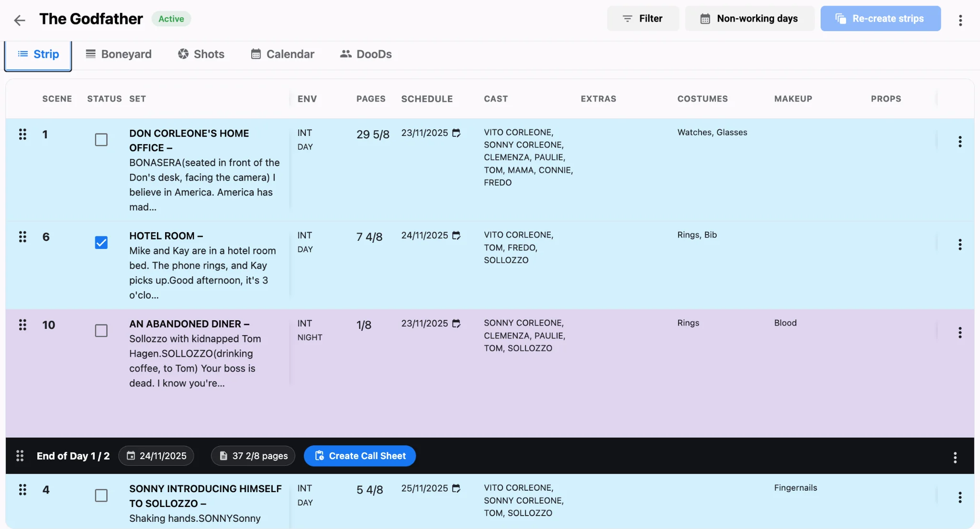980x529 pixels.
Task: Click the End of Day 1 / 2 label
Action: click(73, 456)
